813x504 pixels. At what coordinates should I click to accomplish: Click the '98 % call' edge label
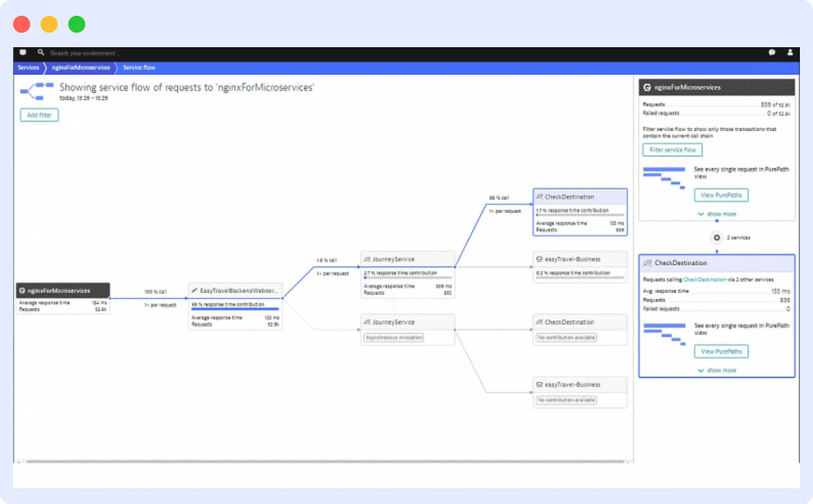(x=499, y=197)
